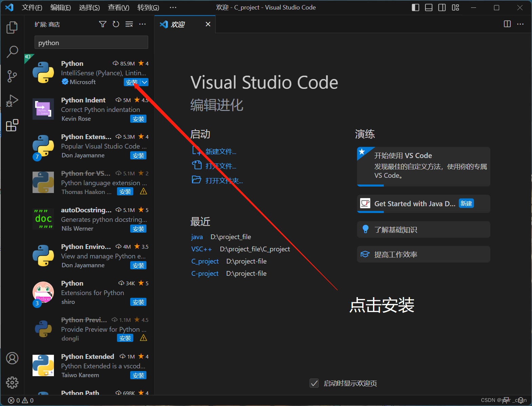Close the 欢迎 tab
The width and height of the screenshot is (532, 406).
(x=208, y=24)
